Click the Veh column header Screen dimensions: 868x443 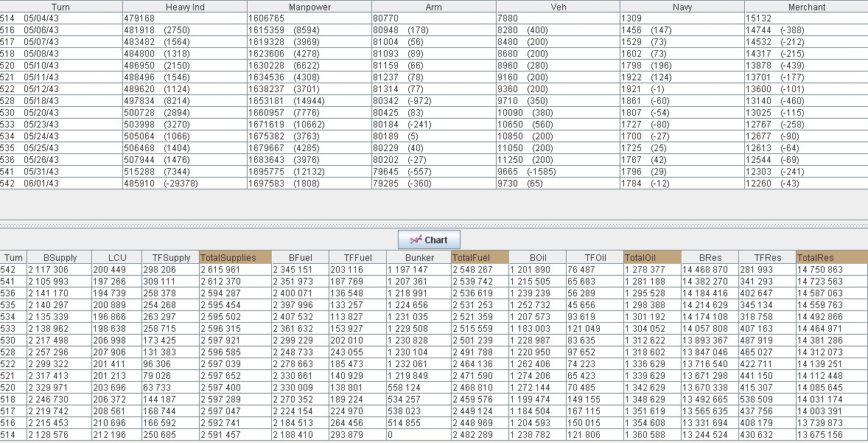click(x=558, y=7)
